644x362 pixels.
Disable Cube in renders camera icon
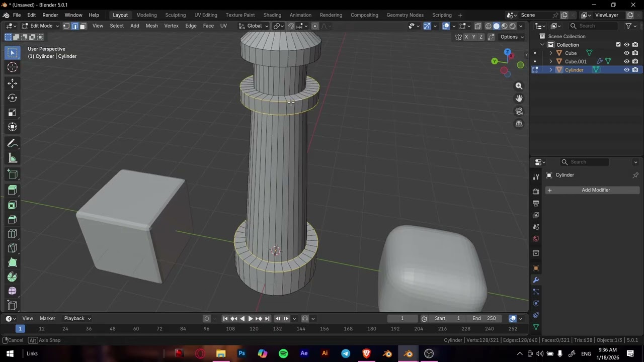point(635,53)
